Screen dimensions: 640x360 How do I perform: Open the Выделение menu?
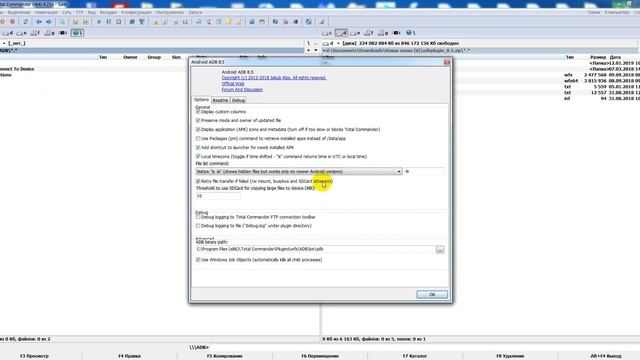coord(19,13)
